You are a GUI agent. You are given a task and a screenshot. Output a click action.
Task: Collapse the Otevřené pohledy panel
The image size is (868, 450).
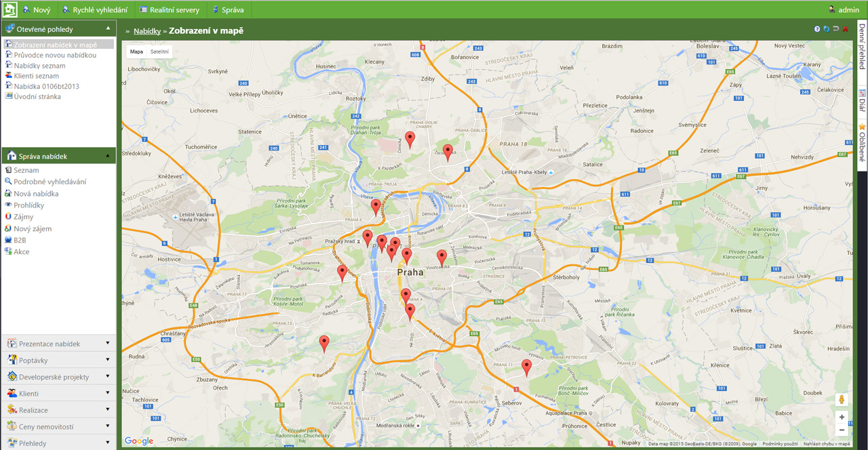click(108, 28)
